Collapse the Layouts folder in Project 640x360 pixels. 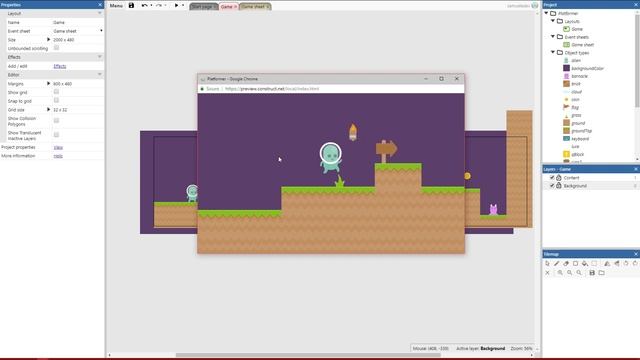553,21
